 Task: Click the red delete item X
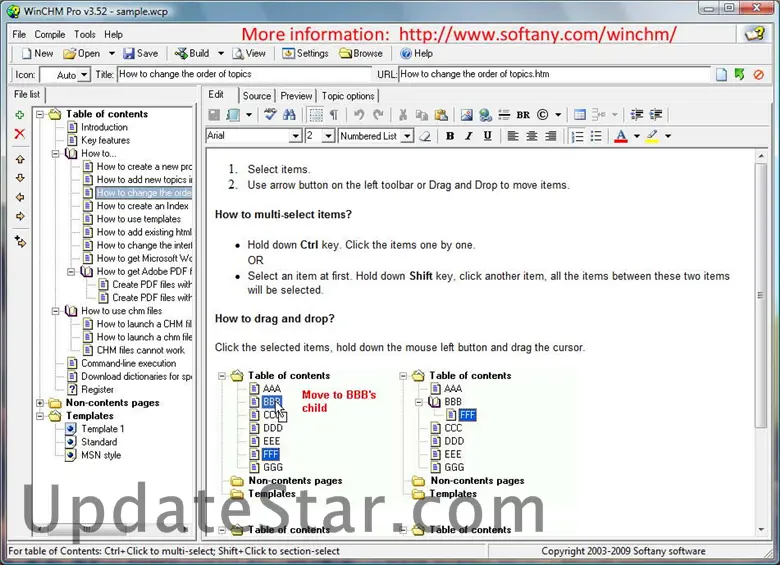(20, 134)
